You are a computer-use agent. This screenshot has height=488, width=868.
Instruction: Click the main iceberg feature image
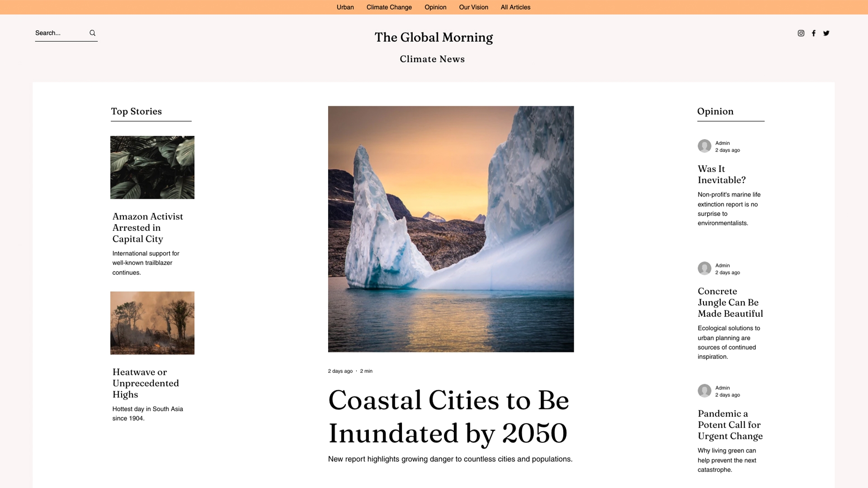tap(451, 229)
